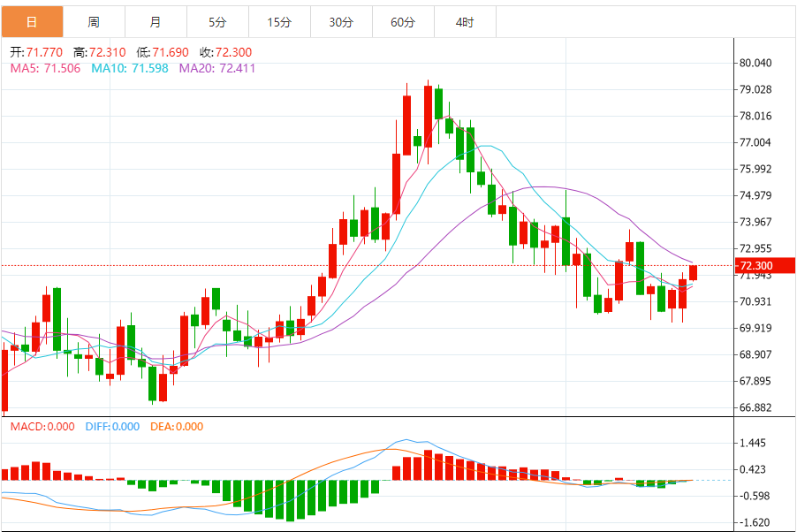Click the 77.004 price axis label
The width and height of the screenshot is (797, 532).
coord(755,142)
